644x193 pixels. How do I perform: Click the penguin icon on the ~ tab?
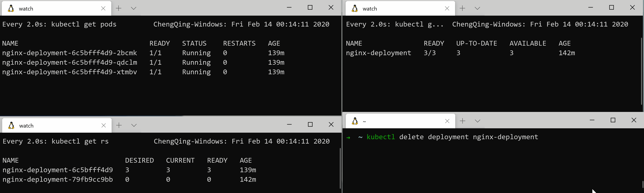[x=355, y=121]
